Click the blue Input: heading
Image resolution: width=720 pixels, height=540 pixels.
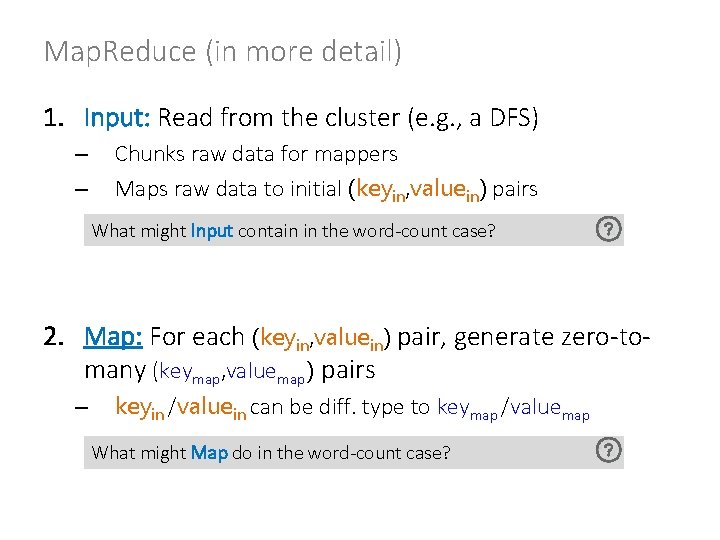click(x=117, y=118)
